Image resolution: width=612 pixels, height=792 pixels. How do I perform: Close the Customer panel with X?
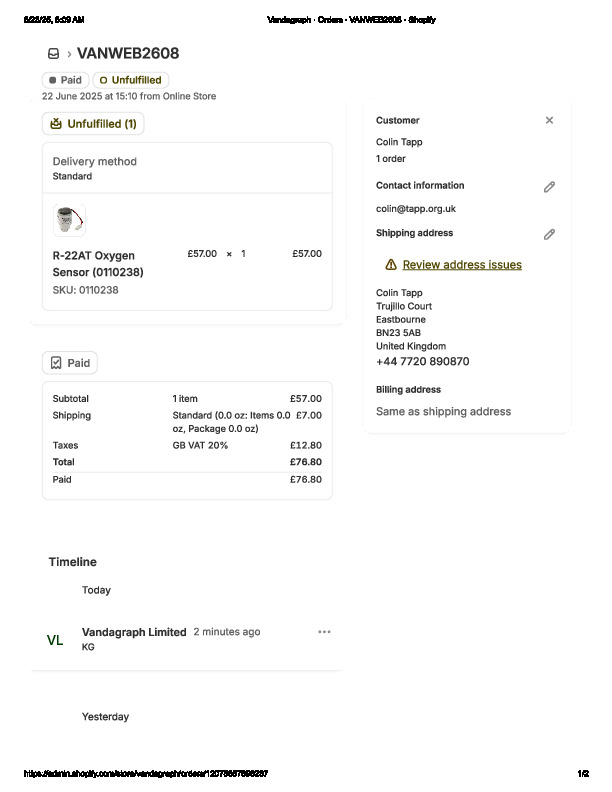click(549, 120)
